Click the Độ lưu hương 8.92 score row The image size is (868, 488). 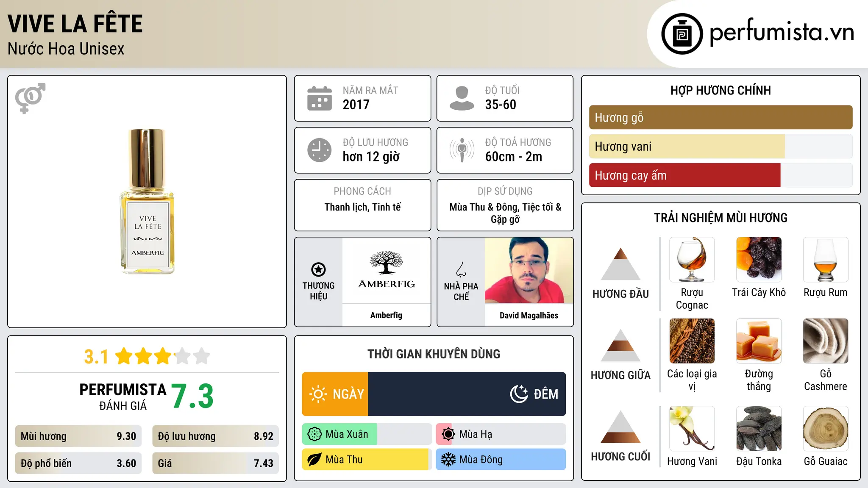point(216,436)
